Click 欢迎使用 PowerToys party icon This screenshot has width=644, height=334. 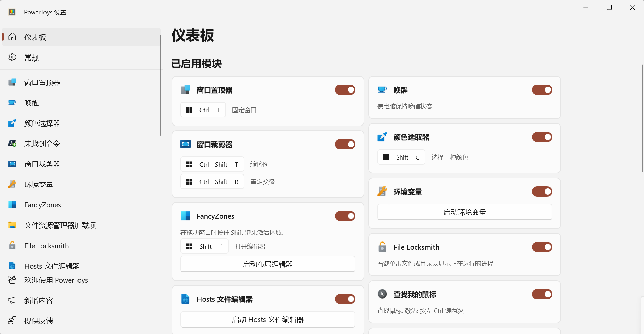pyautogui.click(x=12, y=280)
